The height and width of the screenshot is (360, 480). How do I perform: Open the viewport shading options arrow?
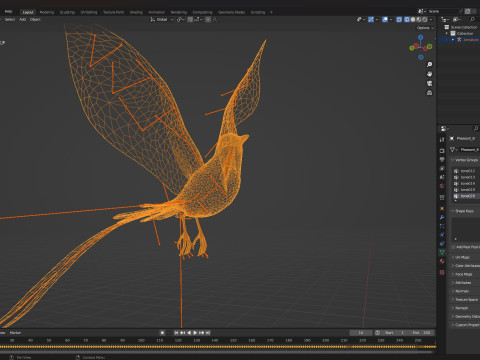point(431,19)
